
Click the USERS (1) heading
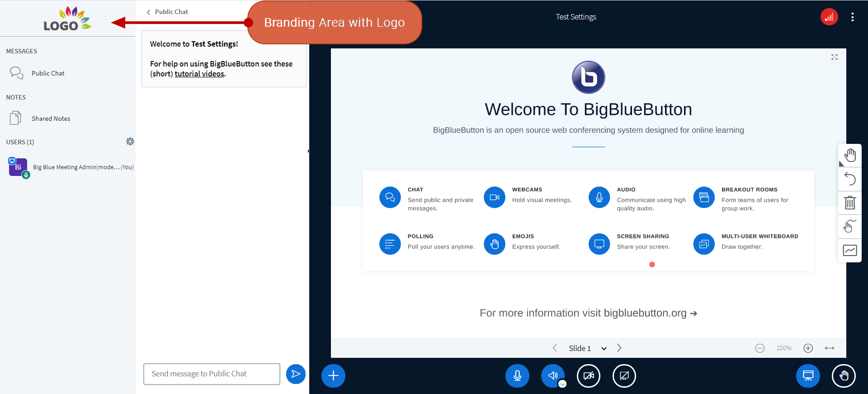[20, 142]
